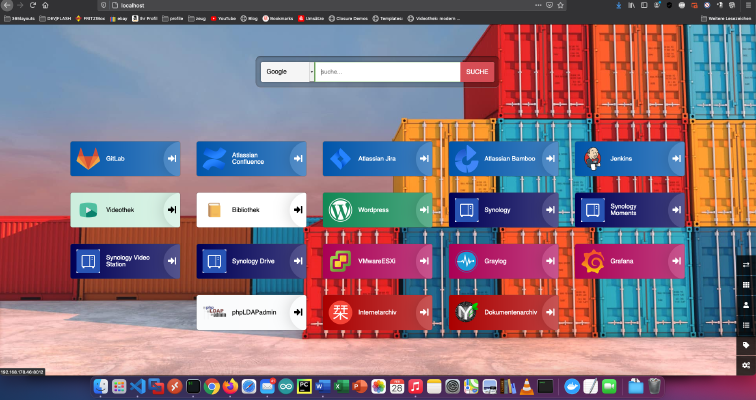Open the Grafana tile
Screen dimensions: 756x400
coord(630,261)
